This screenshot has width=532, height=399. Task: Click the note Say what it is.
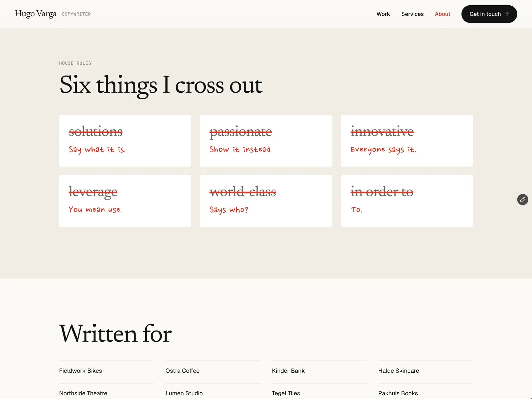[97, 150]
